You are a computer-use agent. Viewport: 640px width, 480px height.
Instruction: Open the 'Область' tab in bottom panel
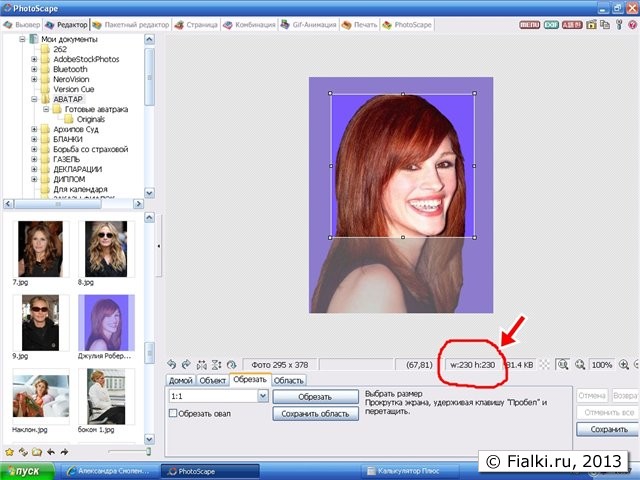coord(289,380)
